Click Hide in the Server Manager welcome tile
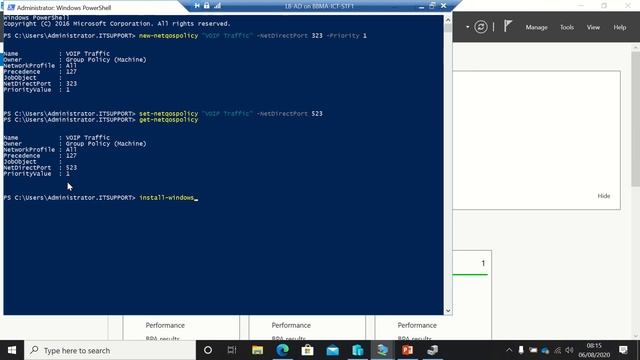 click(604, 196)
